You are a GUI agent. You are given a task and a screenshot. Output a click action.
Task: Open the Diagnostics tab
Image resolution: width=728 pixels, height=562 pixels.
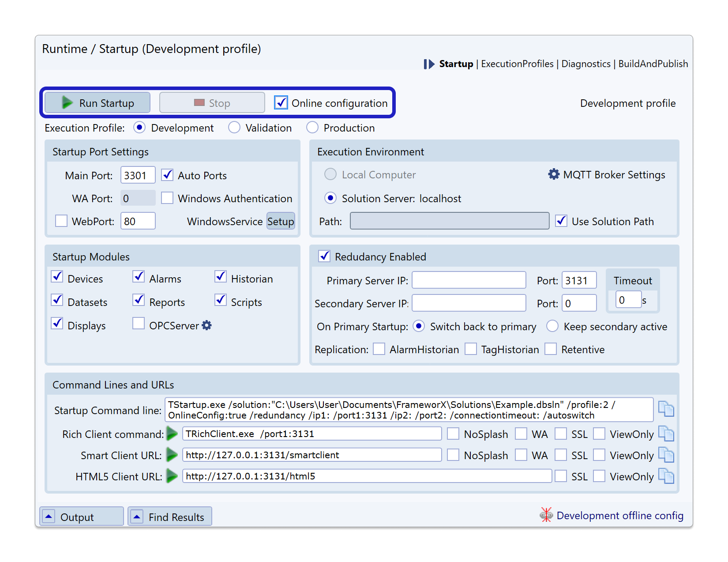tap(586, 64)
